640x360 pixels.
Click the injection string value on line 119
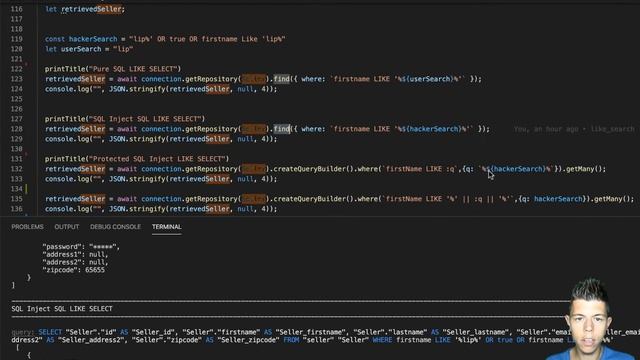[207, 39]
